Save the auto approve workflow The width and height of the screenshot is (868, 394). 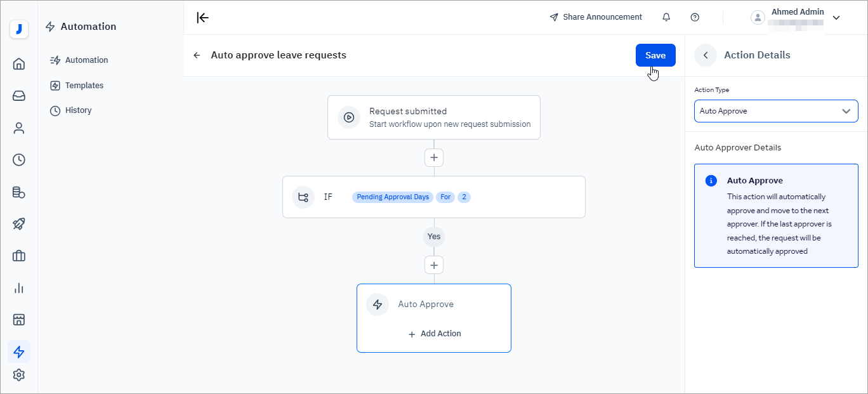655,55
